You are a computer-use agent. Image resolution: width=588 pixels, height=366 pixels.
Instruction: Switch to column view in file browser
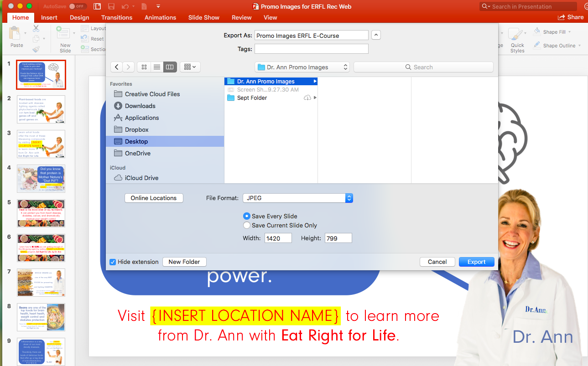170,67
